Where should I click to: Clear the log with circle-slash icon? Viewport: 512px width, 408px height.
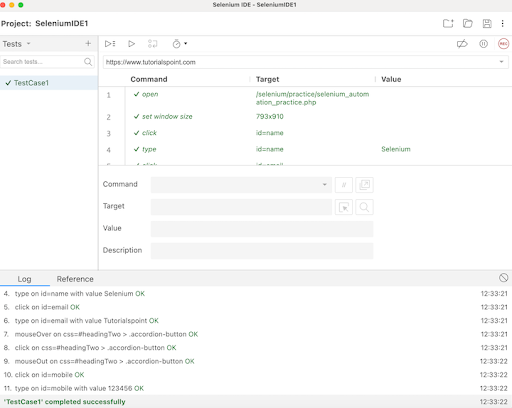point(503,278)
